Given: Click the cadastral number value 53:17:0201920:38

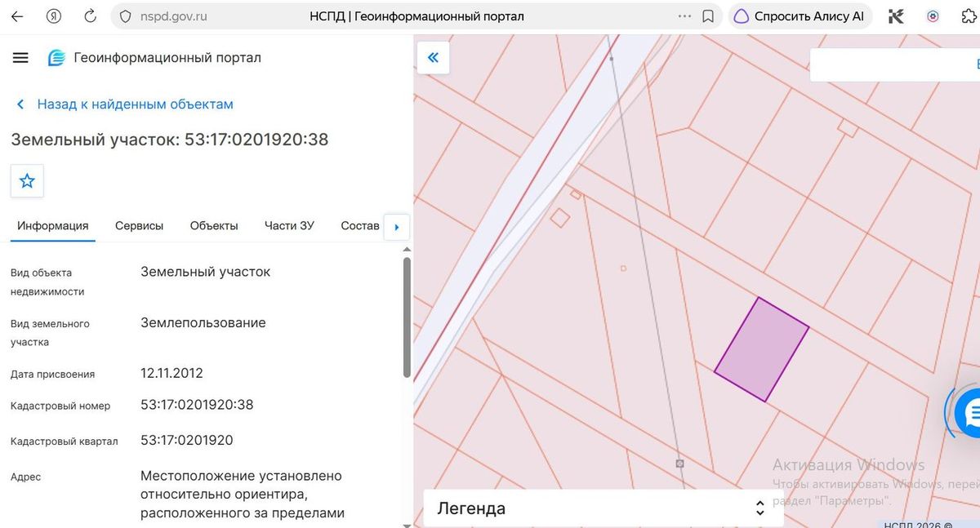Looking at the screenshot, I should (x=197, y=405).
